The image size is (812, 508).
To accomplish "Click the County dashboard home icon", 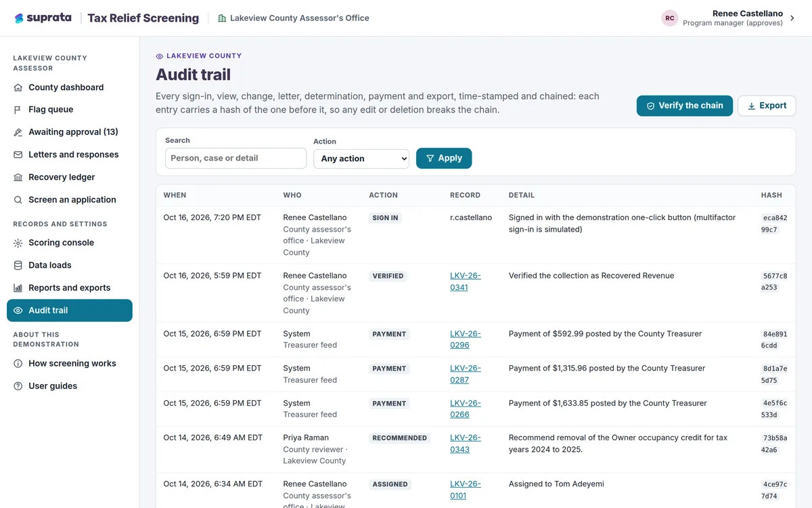I will 18,87.
